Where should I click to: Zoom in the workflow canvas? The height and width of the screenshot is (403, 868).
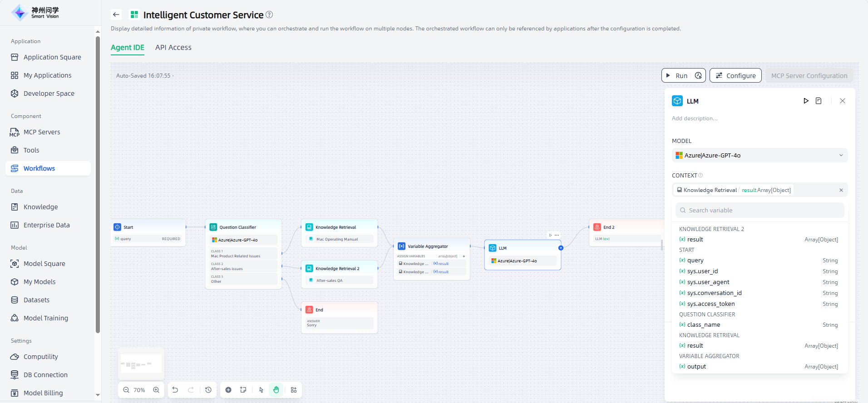click(156, 390)
